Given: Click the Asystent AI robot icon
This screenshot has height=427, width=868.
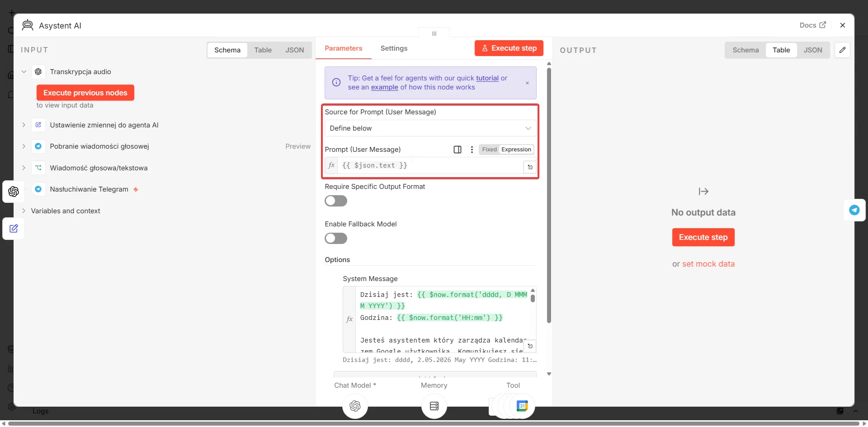Looking at the screenshot, I should tap(28, 25).
